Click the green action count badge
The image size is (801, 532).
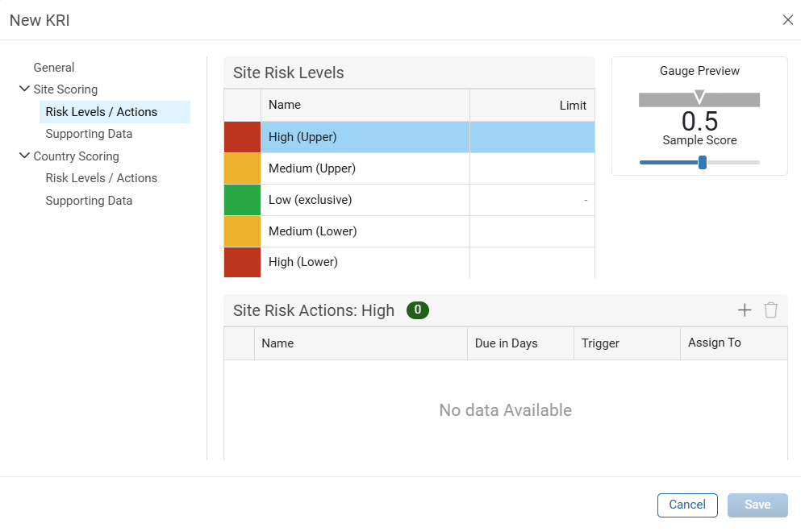(x=417, y=310)
